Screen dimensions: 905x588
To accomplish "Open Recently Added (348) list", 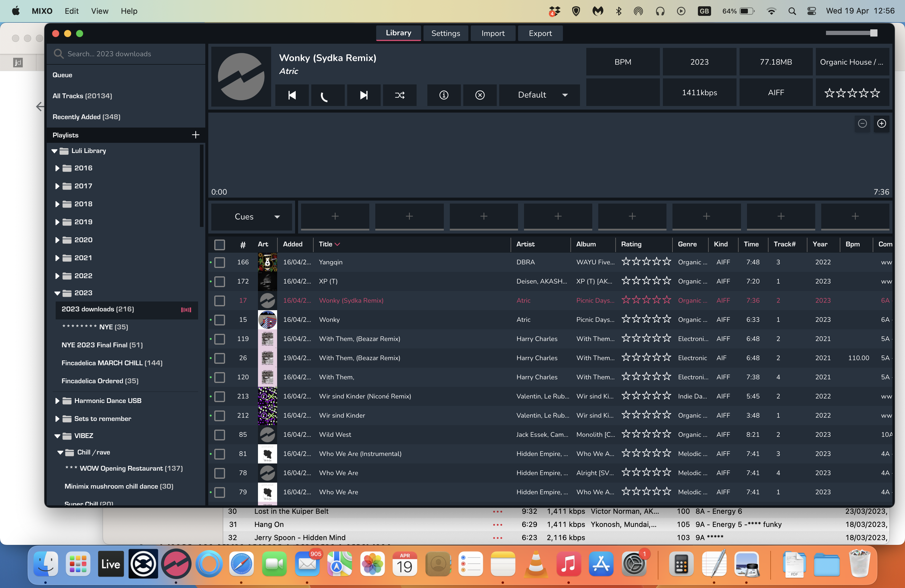I will click(86, 117).
